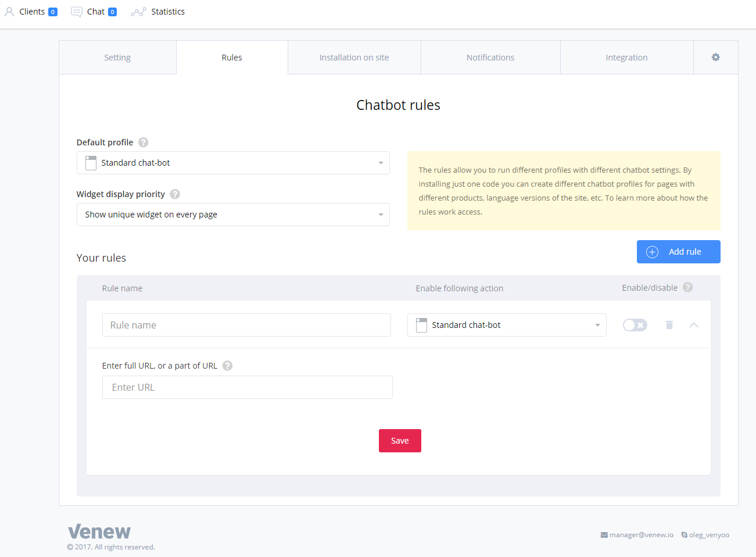This screenshot has height=557, width=756.
Task: Switch to the Notifications tab
Action: (x=490, y=57)
